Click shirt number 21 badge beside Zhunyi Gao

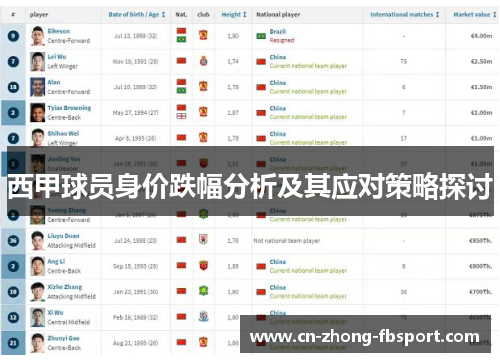tap(13, 343)
